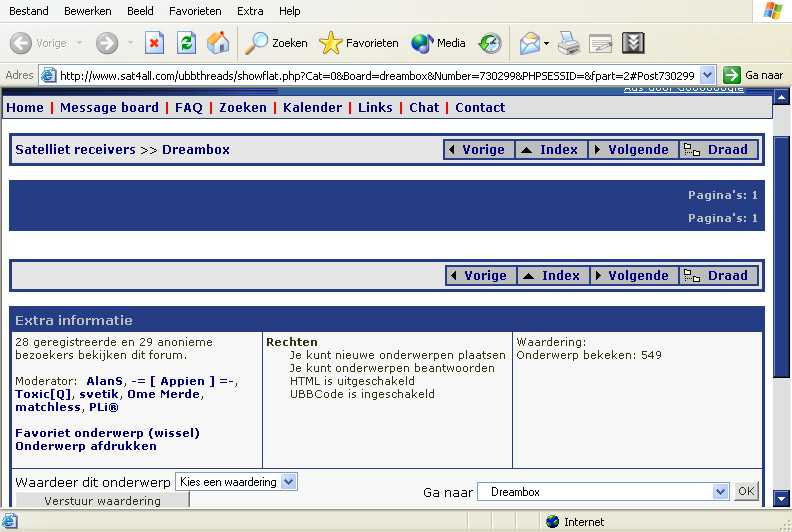Screen dimensions: 792x532
Task: Expand the address bar URL dropdown
Action: click(707, 75)
